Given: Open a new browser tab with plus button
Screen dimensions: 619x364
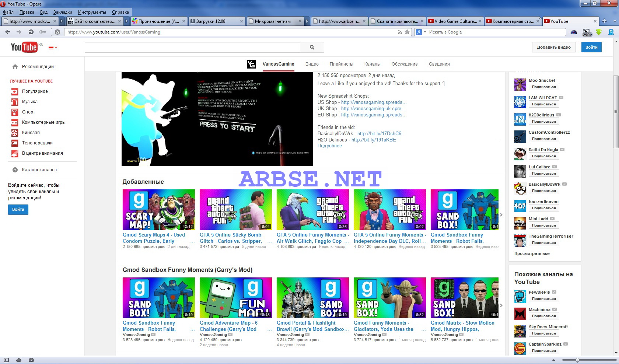Looking at the screenshot, I should pos(604,21).
